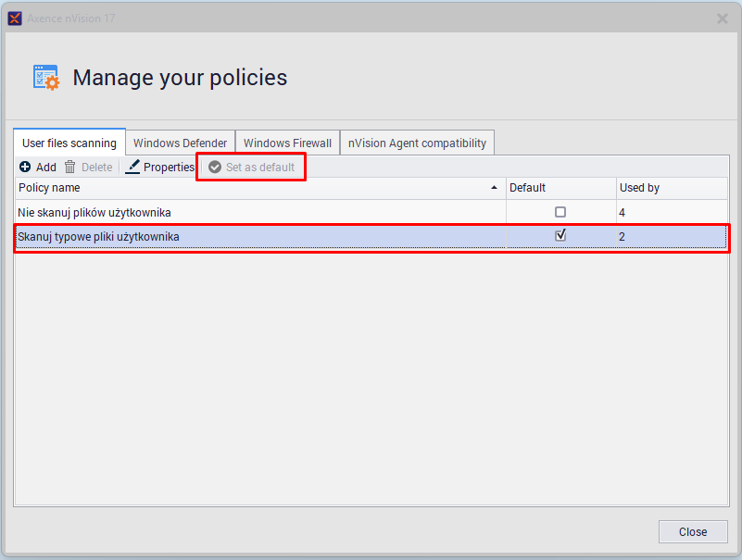Click the Delete trash can icon
The height and width of the screenshot is (560, 742).
point(70,167)
